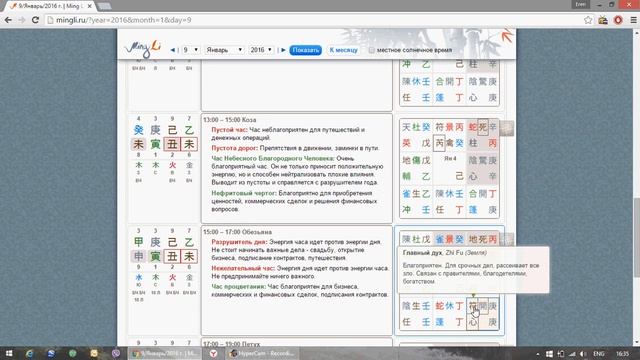Click the shaded 申 branch in the Обезьяна pillars
Viewport: 640px width, 360px height.
(138, 256)
